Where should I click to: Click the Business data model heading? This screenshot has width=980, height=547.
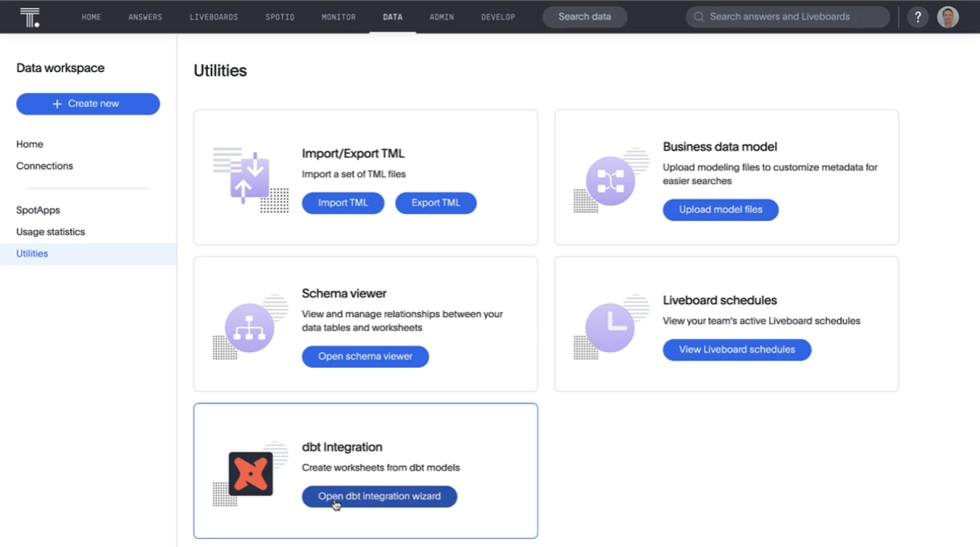click(x=720, y=146)
